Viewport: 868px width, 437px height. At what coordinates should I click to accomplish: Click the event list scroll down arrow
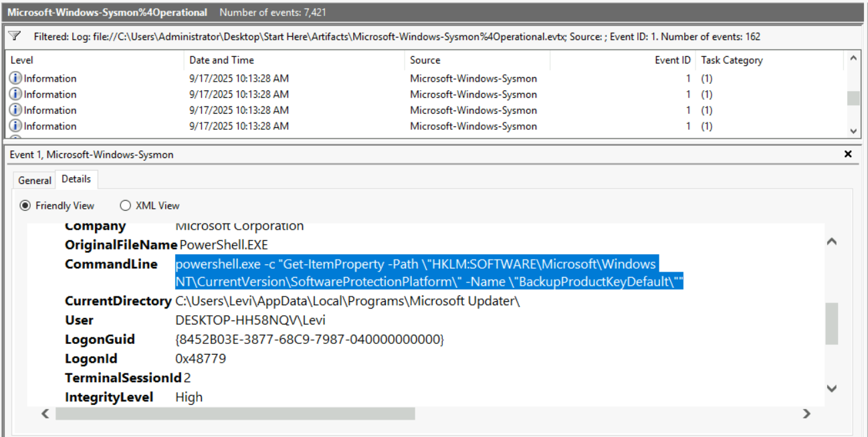coord(853,130)
